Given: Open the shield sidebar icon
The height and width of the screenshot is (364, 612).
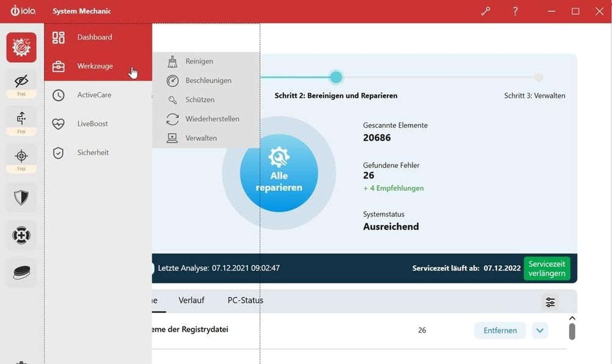Looking at the screenshot, I should (21, 198).
